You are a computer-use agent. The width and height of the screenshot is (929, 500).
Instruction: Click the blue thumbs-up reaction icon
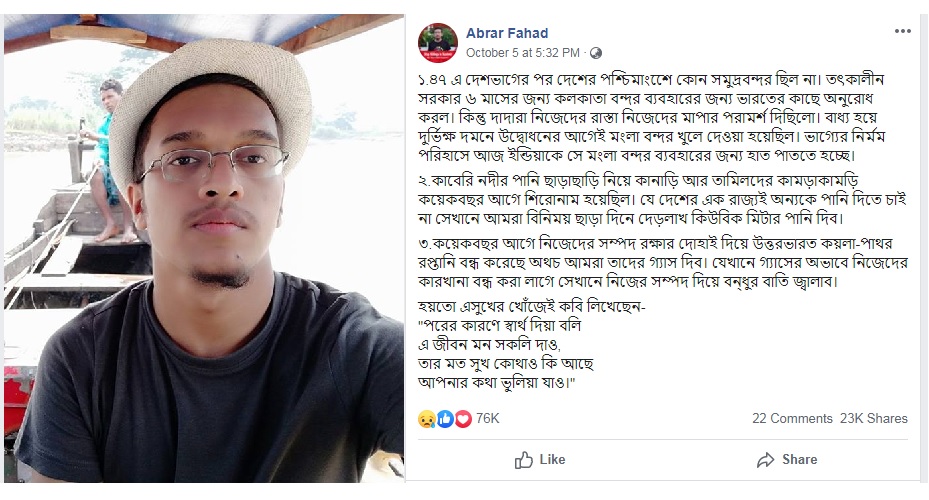coord(445,419)
